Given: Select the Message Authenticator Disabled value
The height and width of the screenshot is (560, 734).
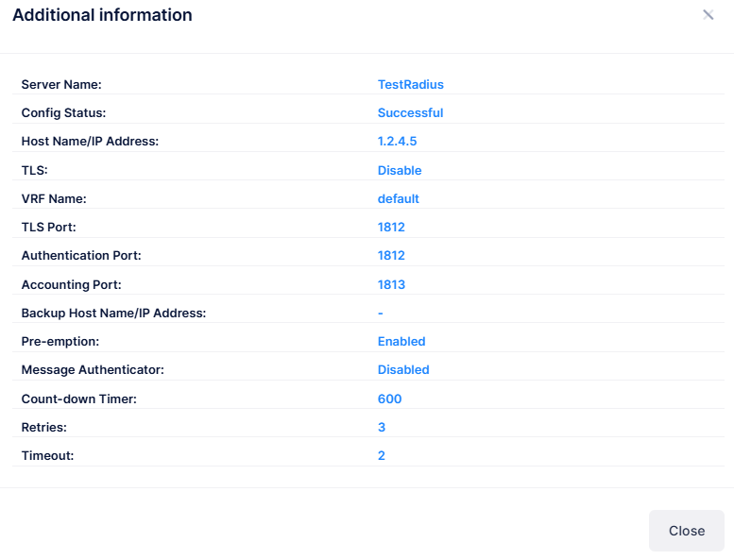Looking at the screenshot, I should (x=403, y=370).
